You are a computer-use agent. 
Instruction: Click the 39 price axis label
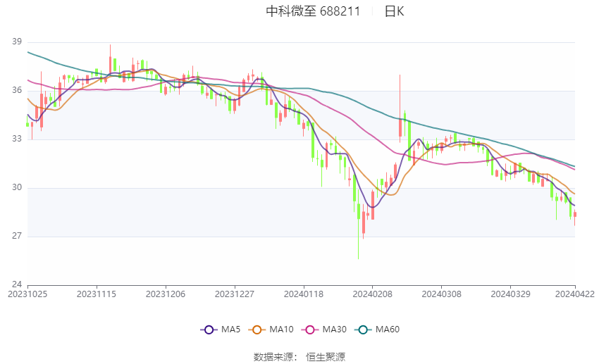coord(17,42)
